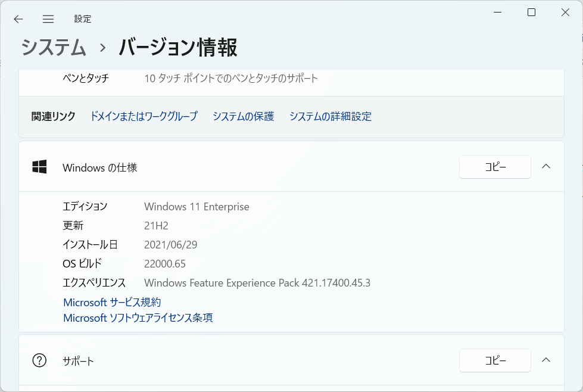Click the ペンとタッチ label

tap(86, 79)
